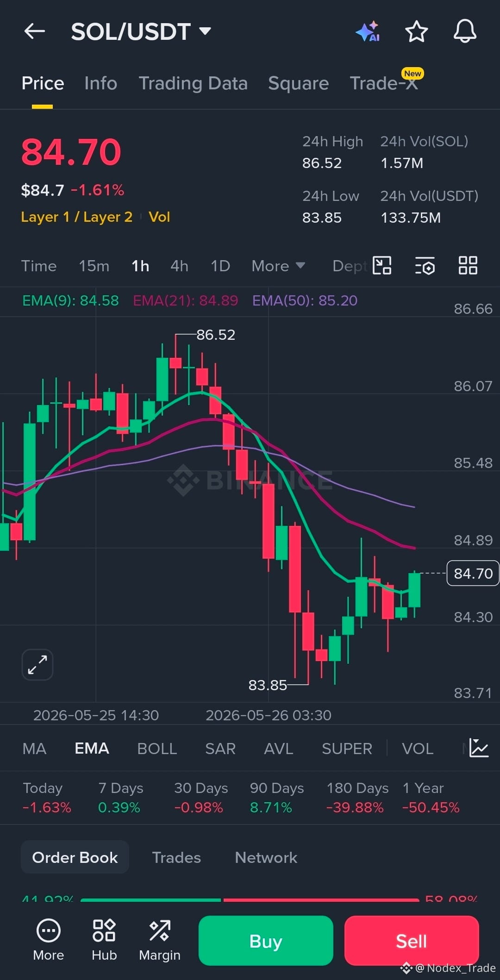Open the indicator chart icon beside VOL
Viewport: 500px width, 980px height.
[479, 748]
